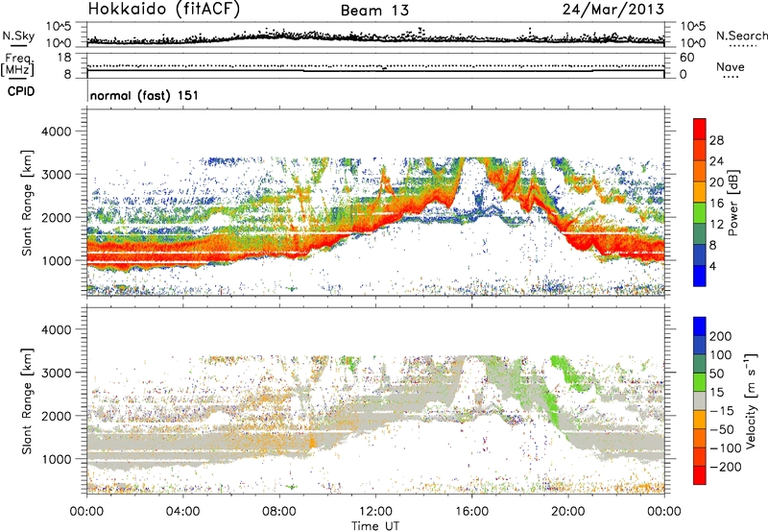Click '1000' on the velocity panel range axis
Image resolution: width=768 pixels, height=532 pixels.
(57, 459)
